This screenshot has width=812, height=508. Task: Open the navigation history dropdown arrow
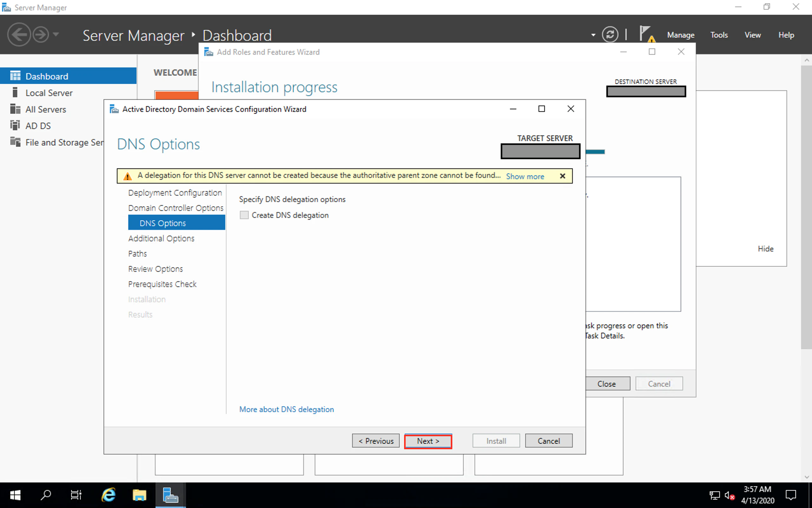tap(56, 35)
